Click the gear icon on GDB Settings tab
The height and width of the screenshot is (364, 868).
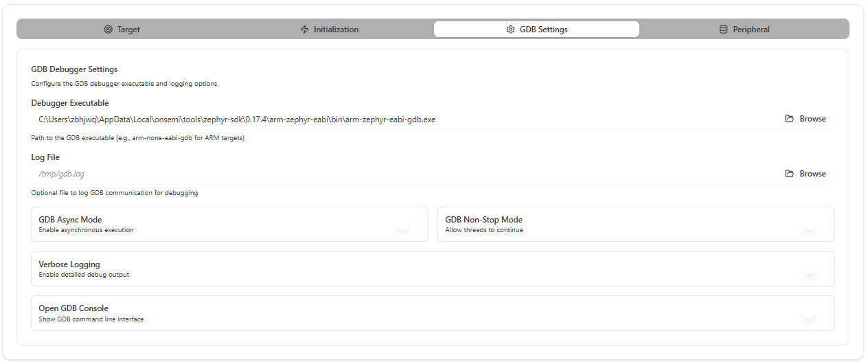click(510, 30)
